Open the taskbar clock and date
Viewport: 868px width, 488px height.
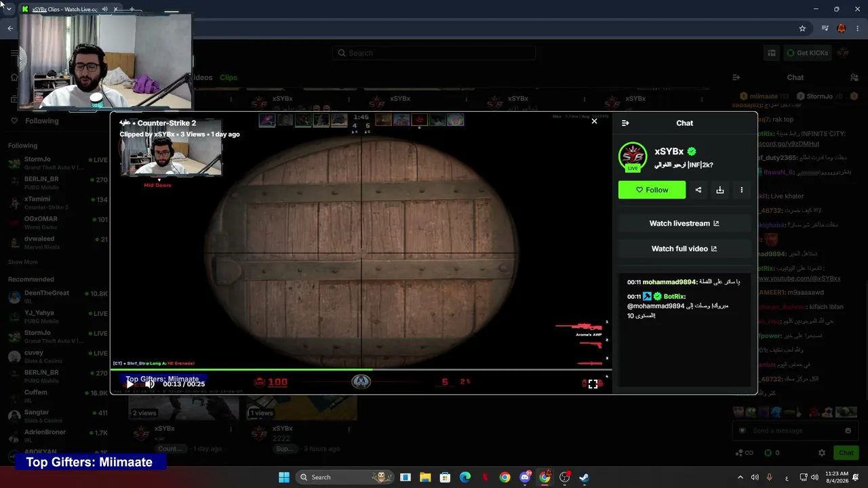[x=837, y=477]
